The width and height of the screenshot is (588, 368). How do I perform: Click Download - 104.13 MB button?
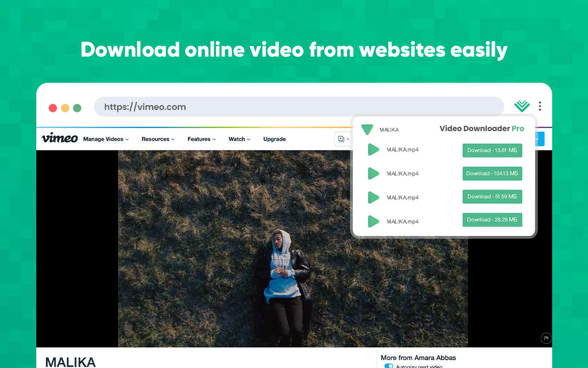point(492,173)
